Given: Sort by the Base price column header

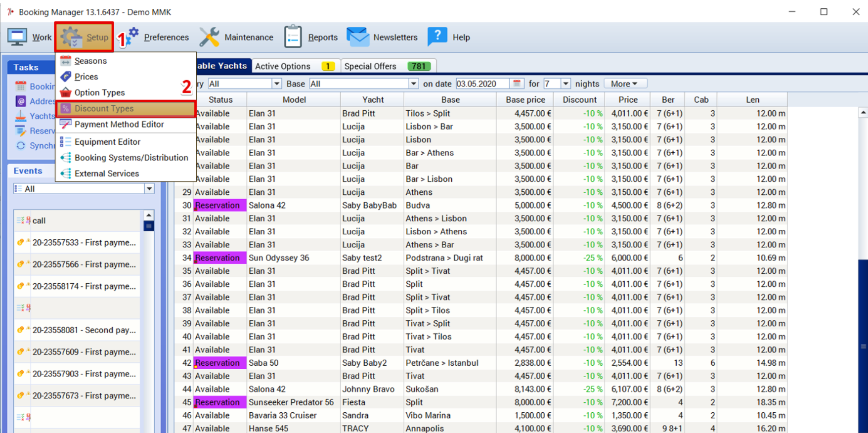Looking at the screenshot, I should 525,100.
